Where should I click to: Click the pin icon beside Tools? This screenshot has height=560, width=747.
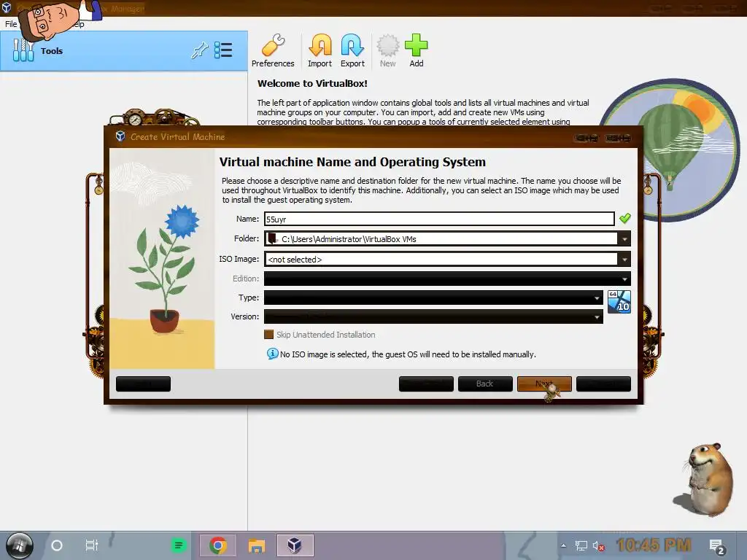tap(200, 50)
